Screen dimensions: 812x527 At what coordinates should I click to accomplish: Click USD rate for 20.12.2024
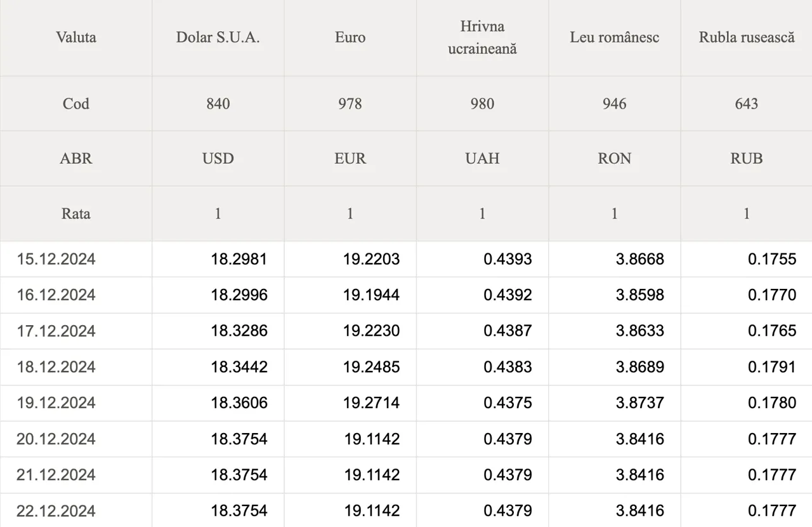(239, 439)
